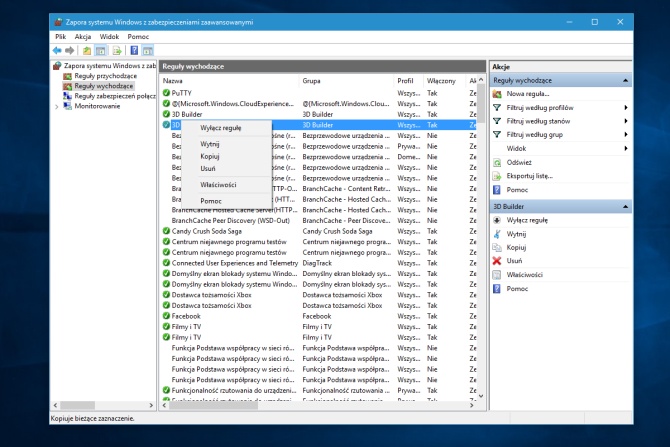Click the help icon in the toolbar

133,50
